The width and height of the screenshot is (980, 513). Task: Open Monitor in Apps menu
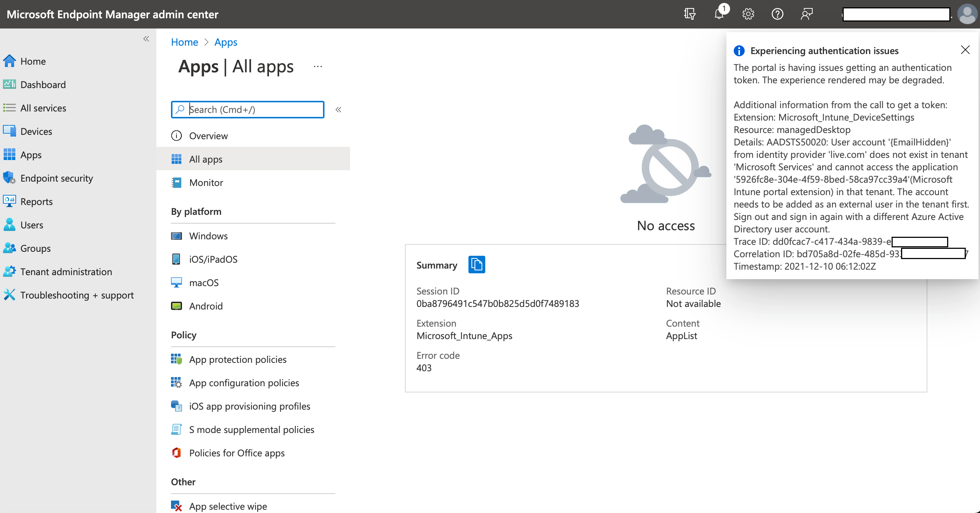[253, 183]
